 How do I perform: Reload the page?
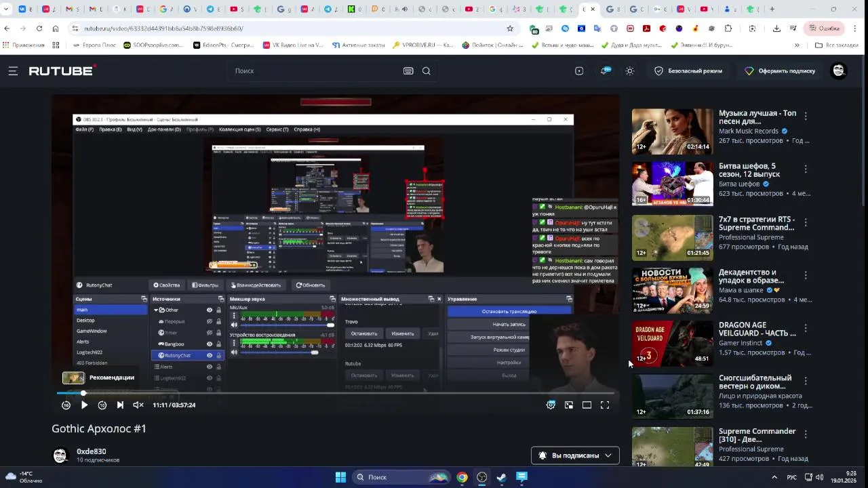(x=39, y=28)
